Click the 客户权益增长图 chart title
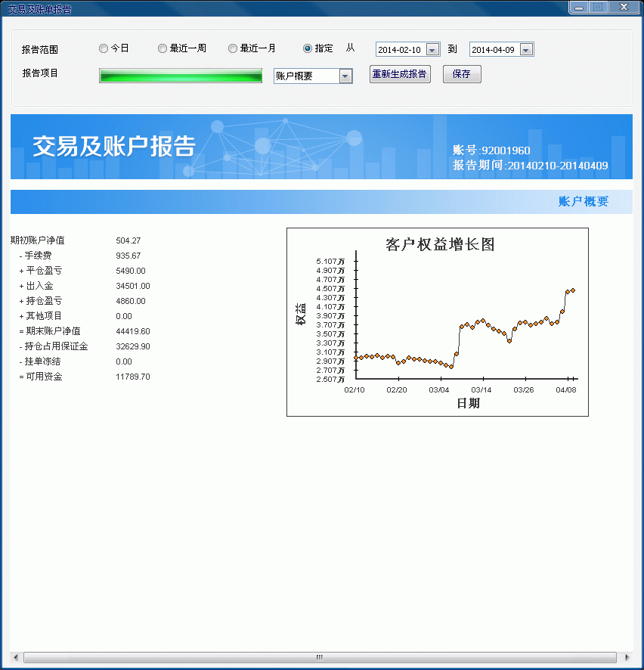 point(440,244)
